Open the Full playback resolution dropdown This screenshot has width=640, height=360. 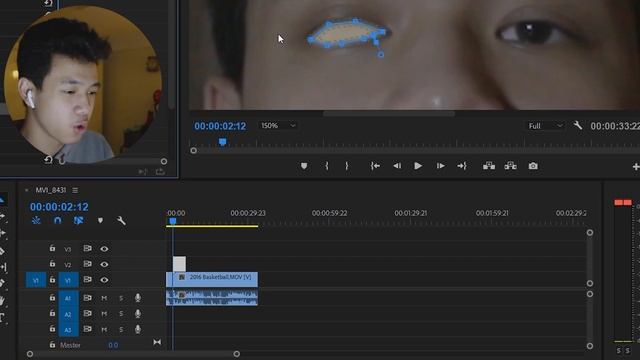[x=545, y=126]
